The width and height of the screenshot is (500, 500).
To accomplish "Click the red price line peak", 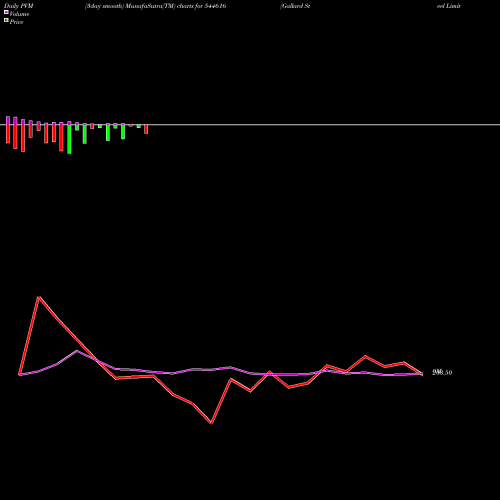I will (x=39, y=297).
